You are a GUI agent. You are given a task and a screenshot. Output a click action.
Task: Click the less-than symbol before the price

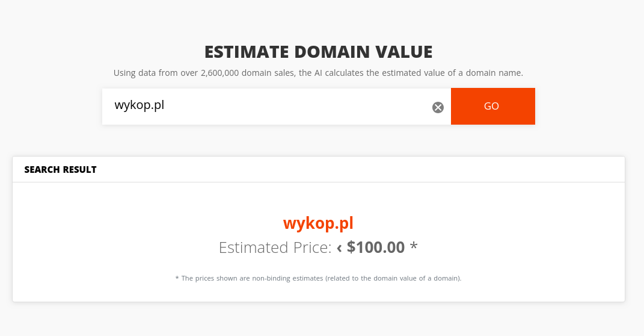click(x=339, y=247)
